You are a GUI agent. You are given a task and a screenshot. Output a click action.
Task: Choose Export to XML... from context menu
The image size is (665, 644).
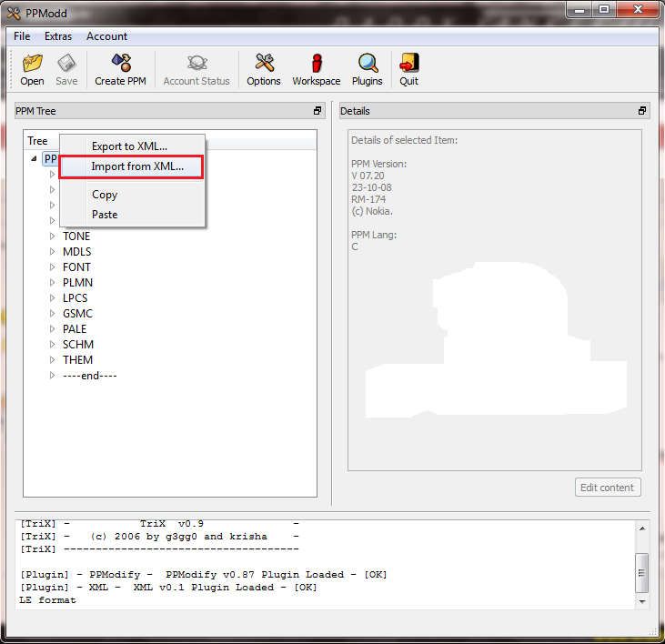(x=132, y=146)
